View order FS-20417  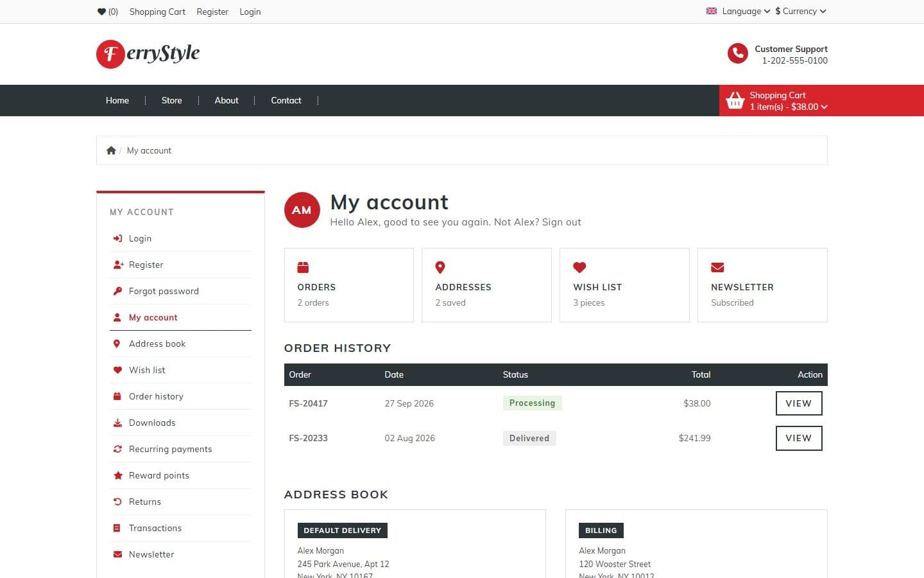(x=799, y=403)
